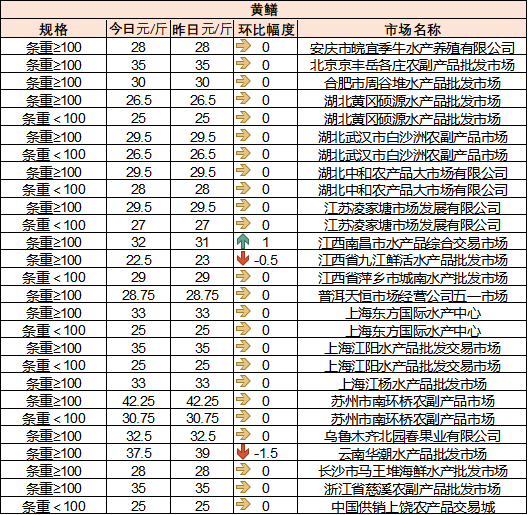
Task: Select the 市场名称 column header
Action: tap(412, 29)
